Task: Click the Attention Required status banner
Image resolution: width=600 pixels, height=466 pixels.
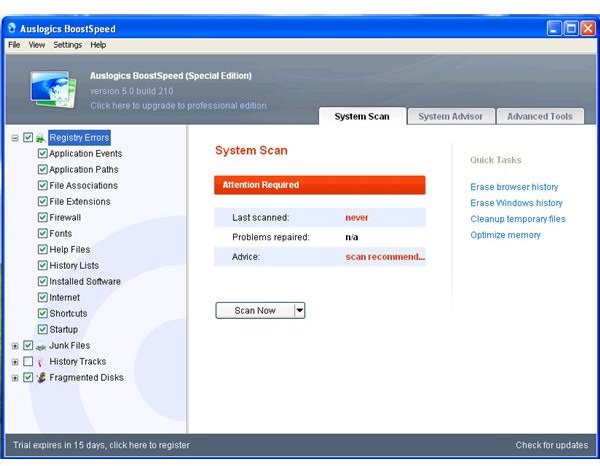Action: tap(320, 185)
